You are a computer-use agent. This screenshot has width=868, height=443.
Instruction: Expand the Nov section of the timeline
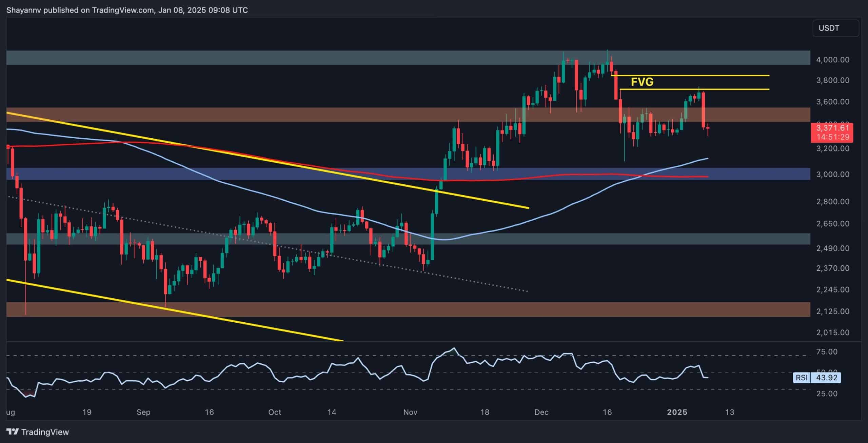(410, 412)
